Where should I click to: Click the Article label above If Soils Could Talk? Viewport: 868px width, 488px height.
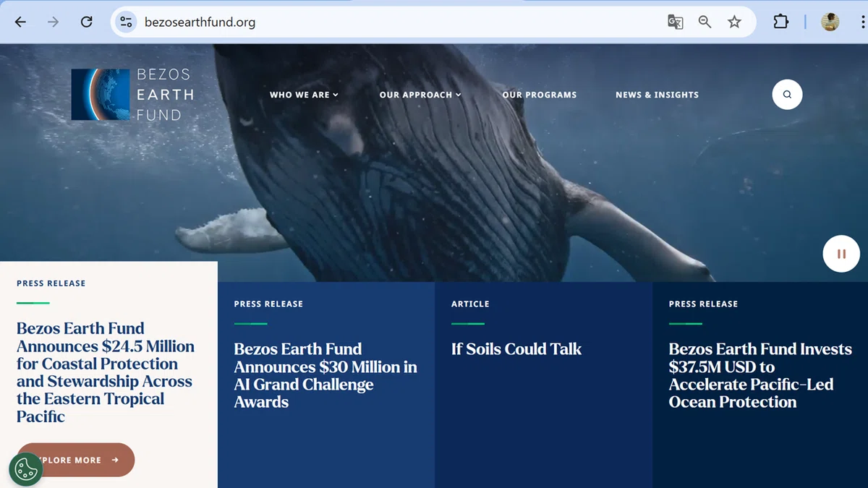(470, 304)
